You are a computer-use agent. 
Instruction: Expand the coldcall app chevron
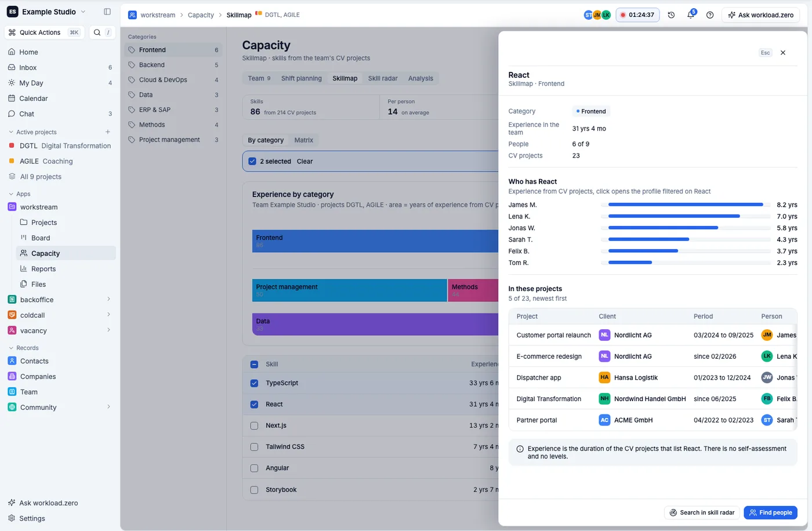point(108,315)
